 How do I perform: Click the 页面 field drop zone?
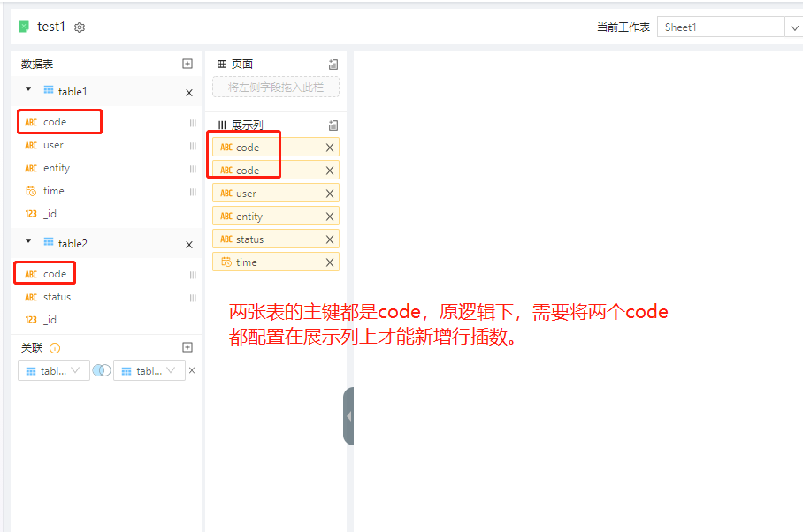click(276, 87)
